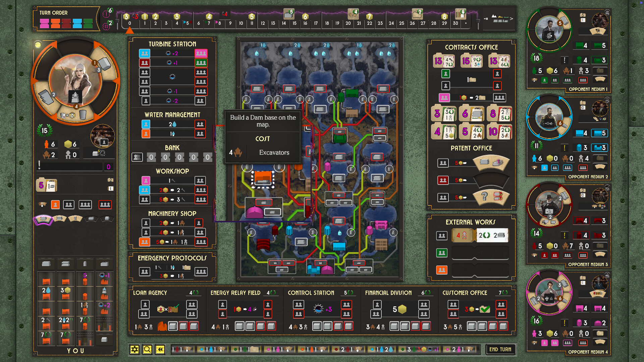
Task: Activate the magnifier zoom tool
Action: (x=148, y=349)
